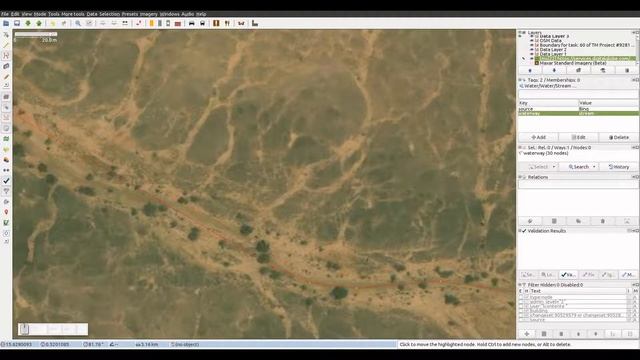640x360 pixels.
Task: Open the Search button dropdown arrow
Action: click(594, 167)
